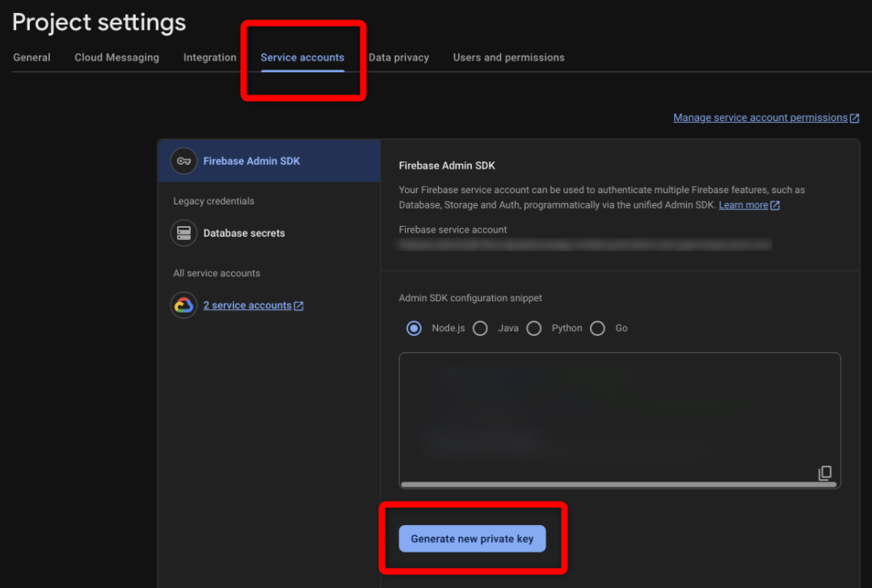
Task: Switch to the General tab
Action: click(x=32, y=57)
